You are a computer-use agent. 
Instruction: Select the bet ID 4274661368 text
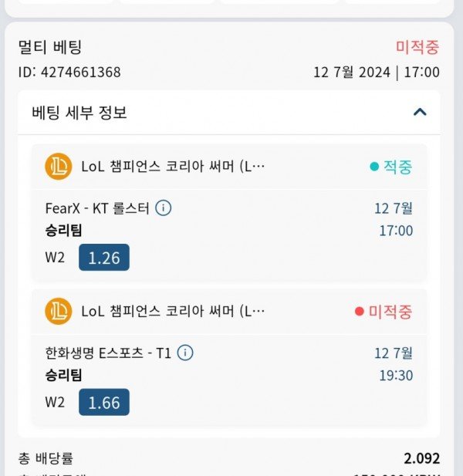click(x=69, y=73)
